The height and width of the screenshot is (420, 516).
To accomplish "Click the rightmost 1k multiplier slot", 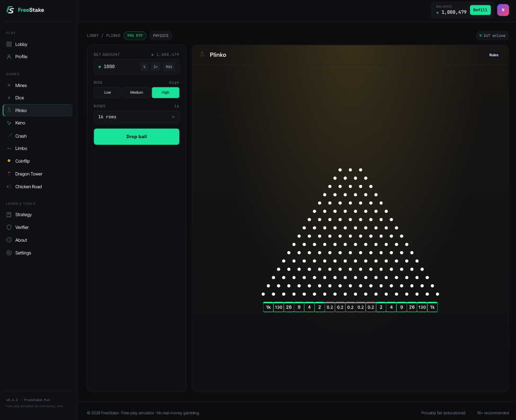I will pyautogui.click(x=432, y=307).
